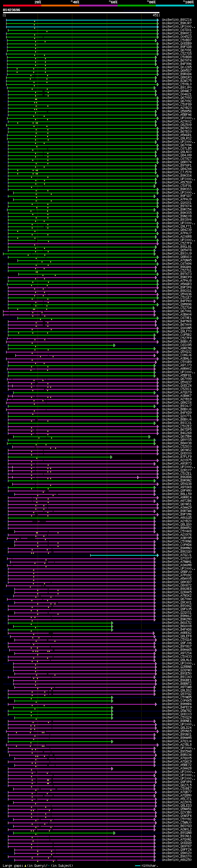Viewport: 197px width, 868px height.
Task: Open hit UniRef100_Q9LRS2
Action: pos(177,139)
